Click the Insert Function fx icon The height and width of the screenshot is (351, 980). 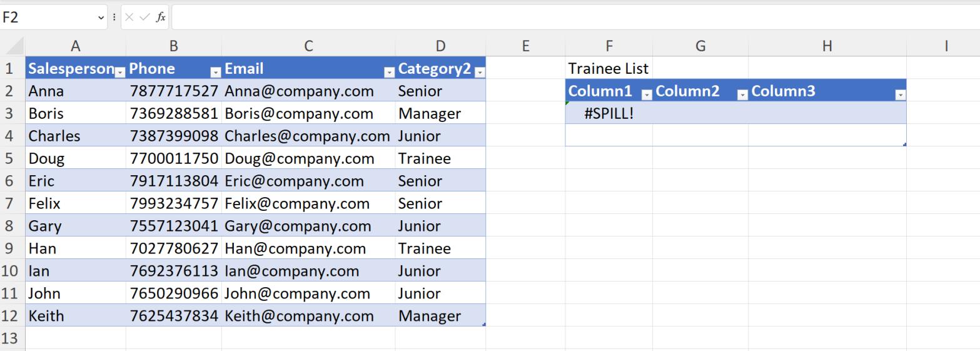pyautogui.click(x=161, y=18)
